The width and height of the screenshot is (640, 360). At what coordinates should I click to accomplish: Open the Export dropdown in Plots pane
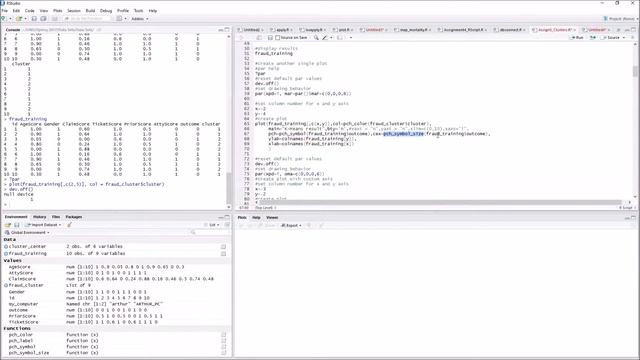(x=291, y=225)
